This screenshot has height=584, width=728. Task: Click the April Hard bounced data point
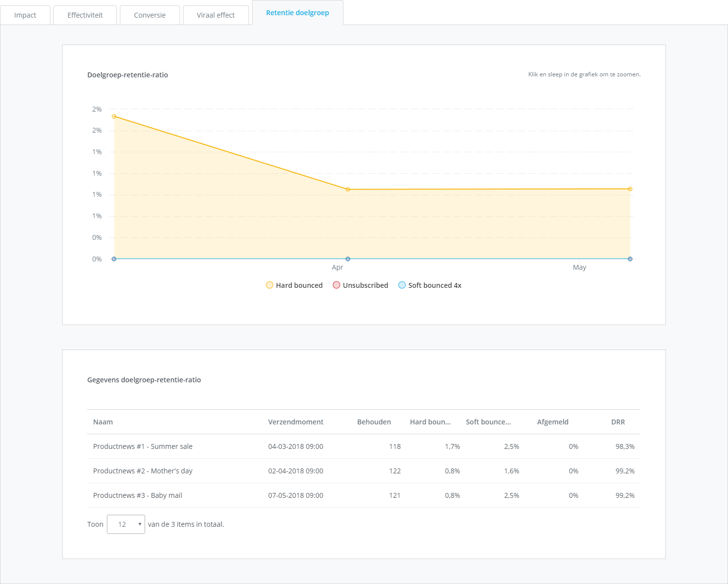click(x=348, y=189)
